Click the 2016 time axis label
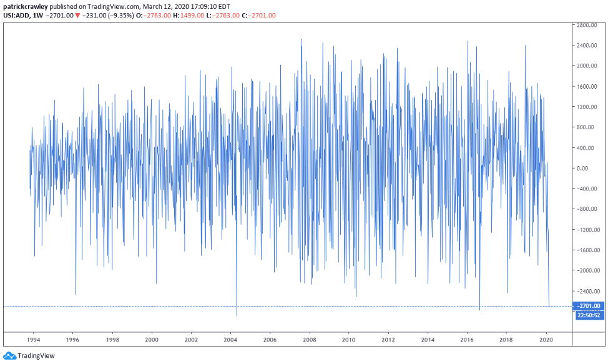 467,340
